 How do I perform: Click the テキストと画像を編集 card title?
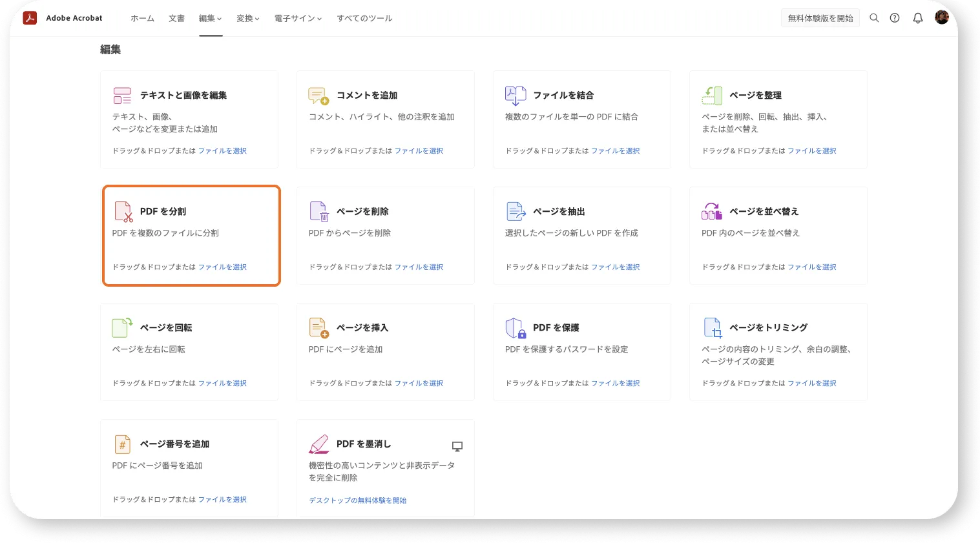pos(183,95)
